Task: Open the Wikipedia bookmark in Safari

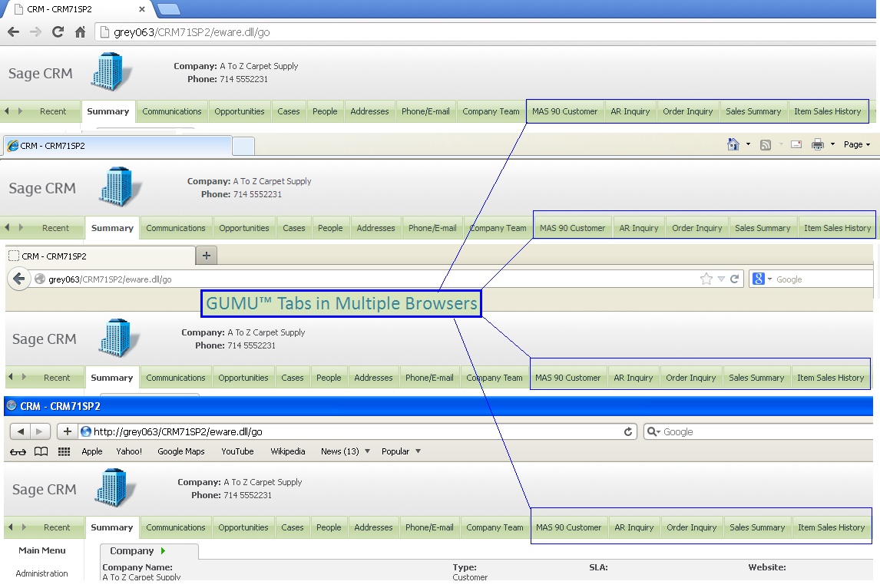Action: pyautogui.click(x=288, y=451)
